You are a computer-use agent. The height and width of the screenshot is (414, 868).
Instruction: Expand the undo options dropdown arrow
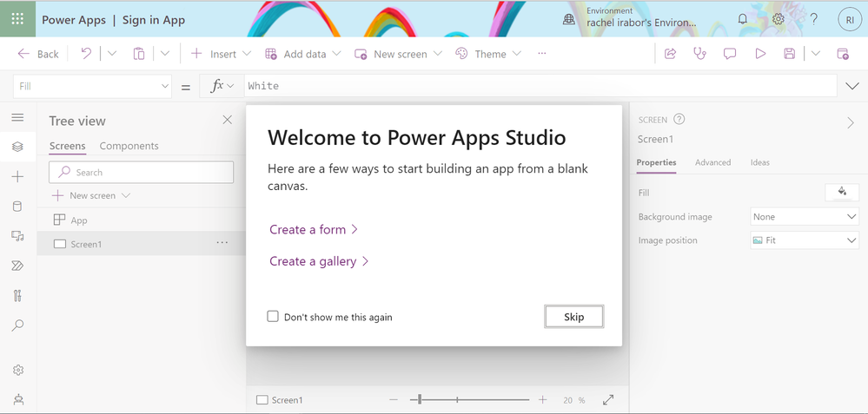[112, 54]
